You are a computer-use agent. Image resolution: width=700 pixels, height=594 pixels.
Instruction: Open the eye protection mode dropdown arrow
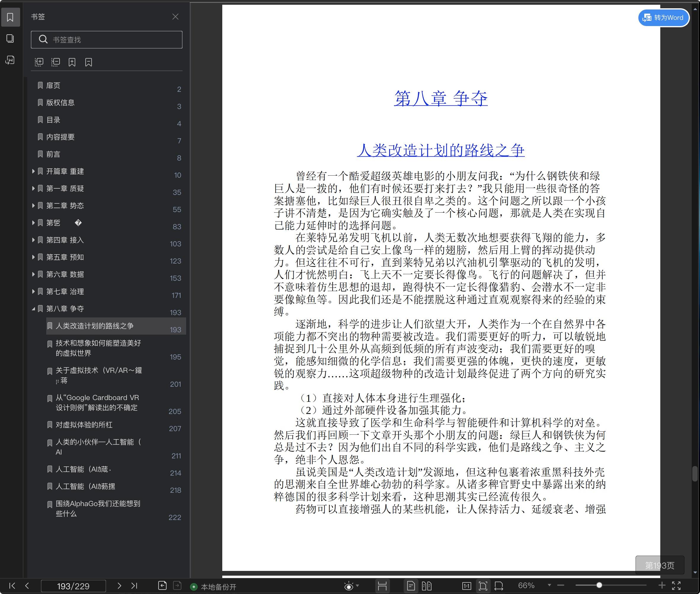[357, 586]
